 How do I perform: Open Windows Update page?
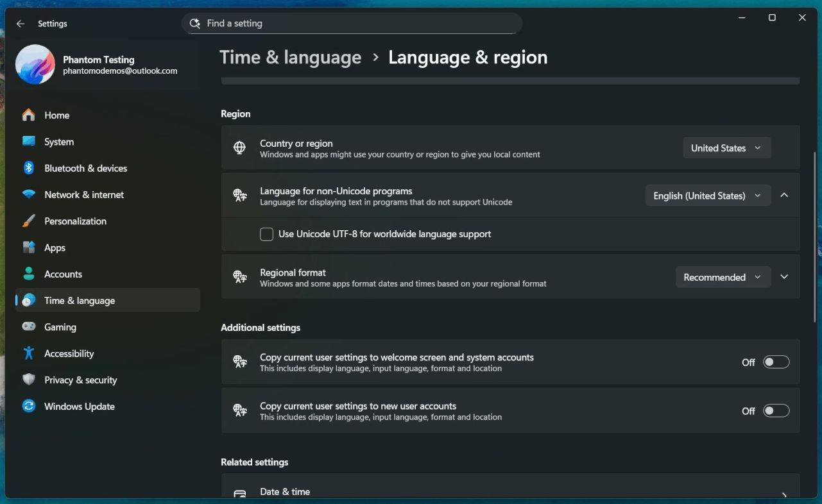pyautogui.click(x=108, y=407)
